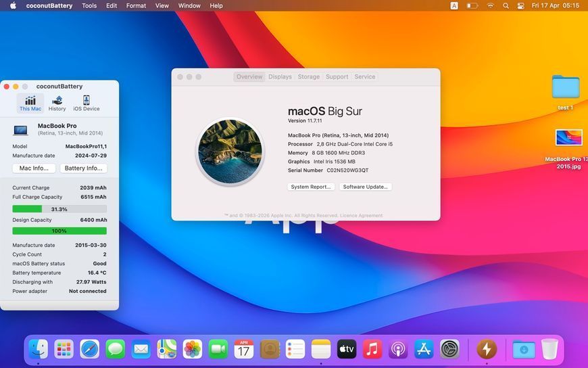The height and width of the screenshot is (368, 588).
Task: Click the 6515 mAh full charge value
Action: coord(93,197)
